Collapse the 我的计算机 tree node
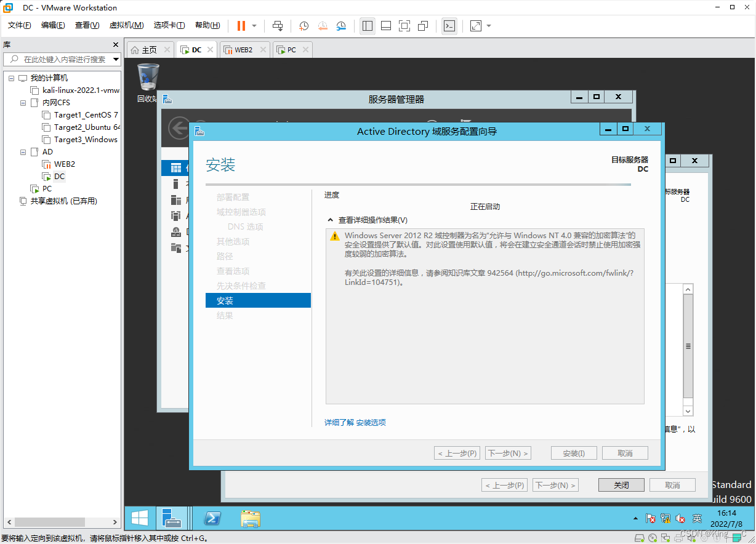 click(11, 78)
